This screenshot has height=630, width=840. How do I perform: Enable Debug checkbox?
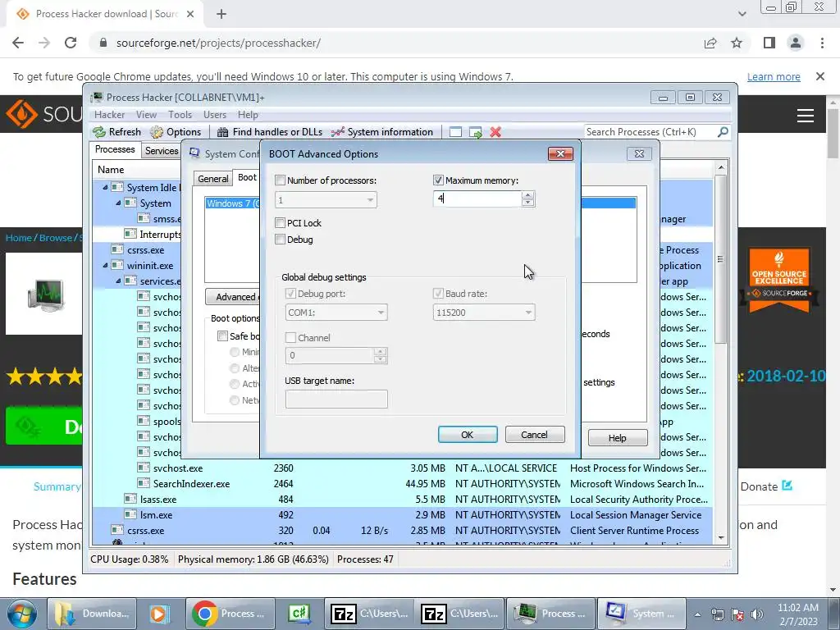click(280, 240)
